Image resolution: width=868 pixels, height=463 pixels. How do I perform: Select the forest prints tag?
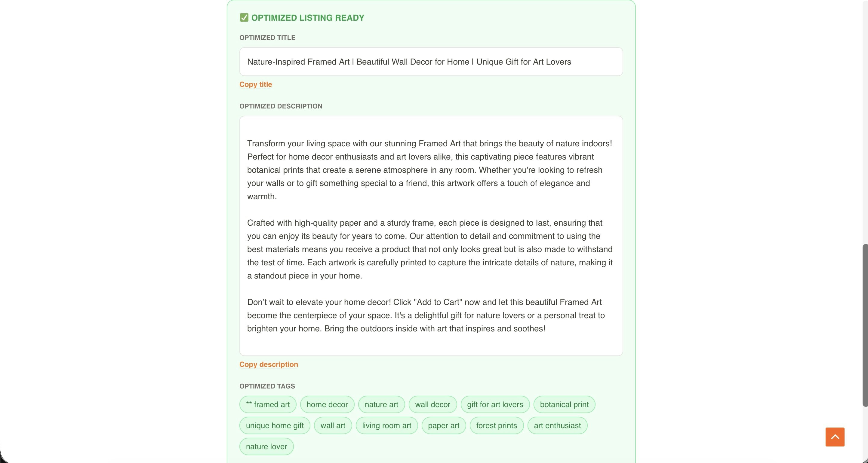(x=496, y=425)
